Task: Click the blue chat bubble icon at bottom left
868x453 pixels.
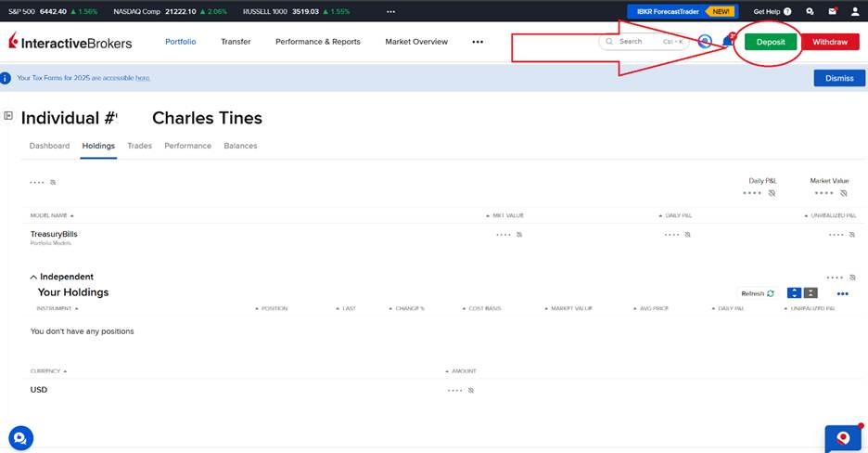Action: coord(20,437)
